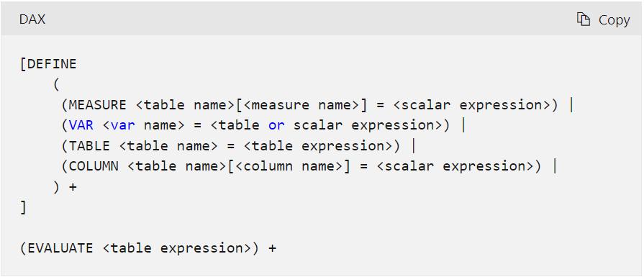Click the MEASURE keyword in the syntax
This screenshot has height=277, width=644.
pyautogui.click(x=97, y=105)
